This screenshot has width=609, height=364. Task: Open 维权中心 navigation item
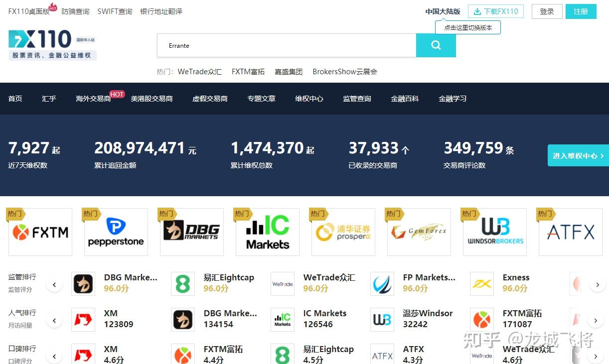point(309,99)
